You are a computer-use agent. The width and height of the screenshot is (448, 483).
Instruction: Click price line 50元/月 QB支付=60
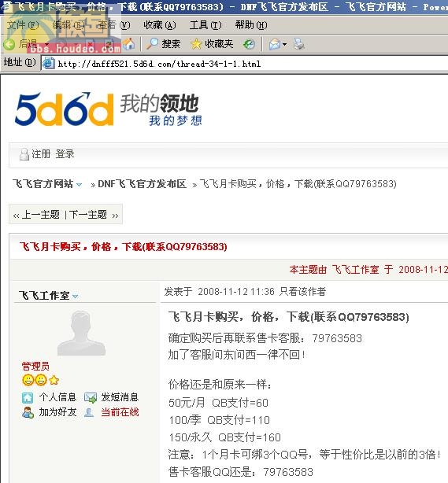click(x=218, y=403)
